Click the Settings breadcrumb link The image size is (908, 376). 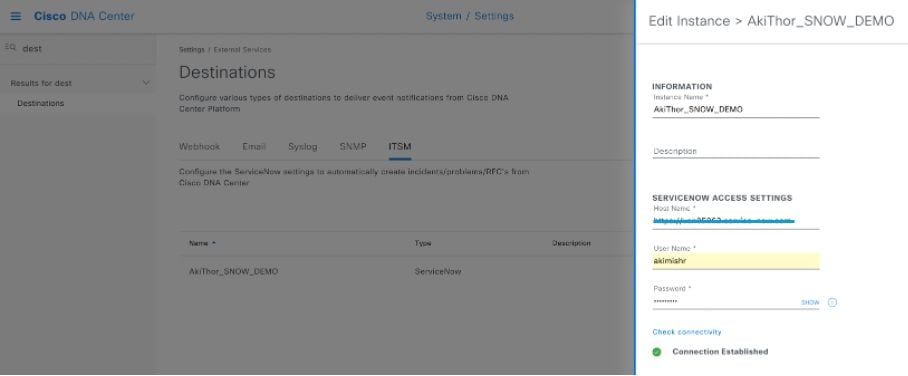pos(192,50)
